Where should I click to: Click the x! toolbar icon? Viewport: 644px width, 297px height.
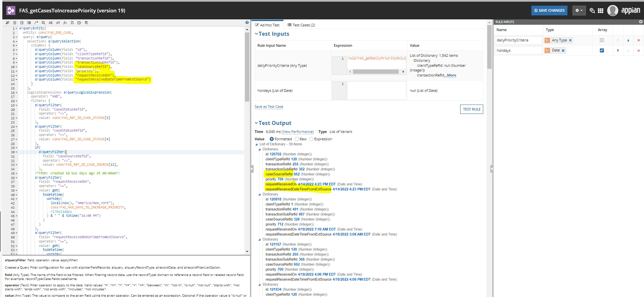pos(58,23)
